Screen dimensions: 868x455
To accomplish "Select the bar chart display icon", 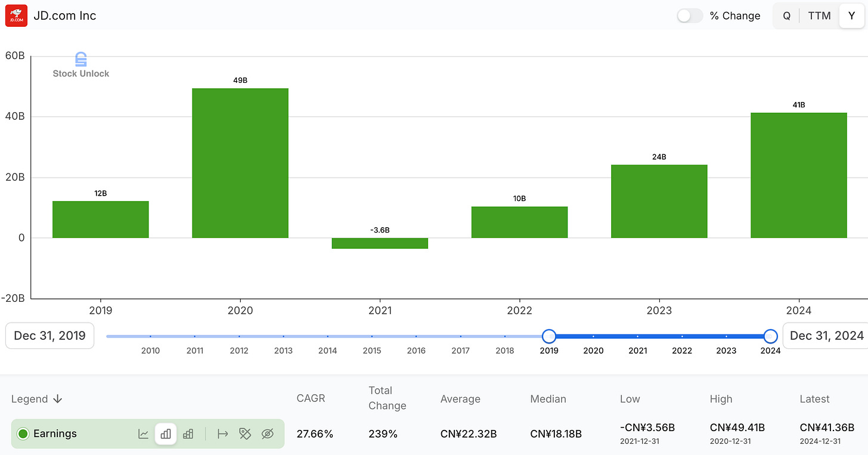I will click(x=165, y=434).
